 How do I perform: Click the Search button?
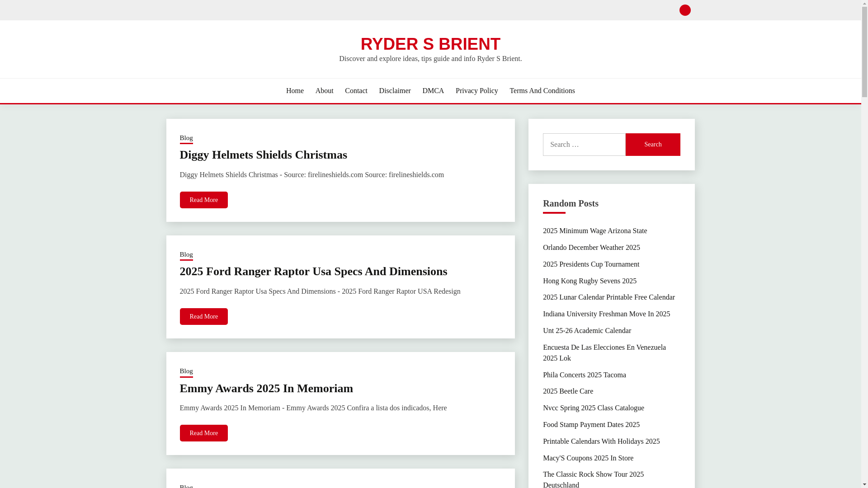tap(653, 145)
